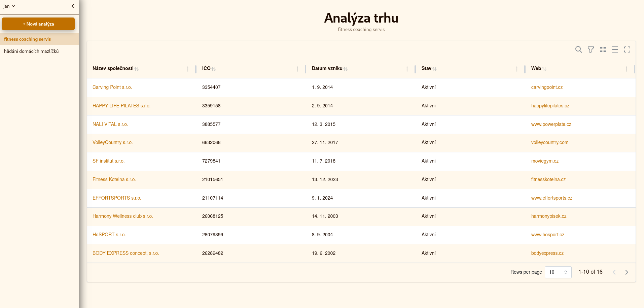Screen dimensions: 644x308
Task: Go to the next table page
Action: point(627,272)
